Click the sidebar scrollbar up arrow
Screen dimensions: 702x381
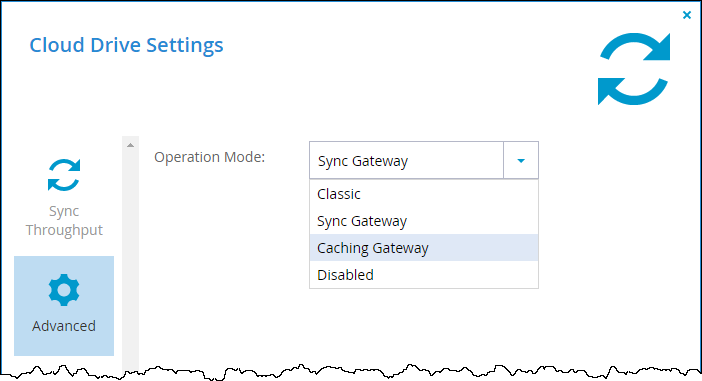130,145
